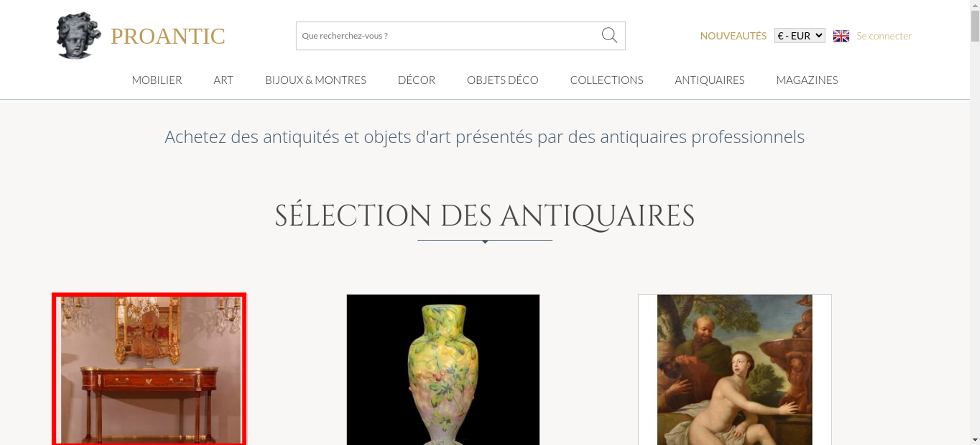
Task: Open the DÉCOR menu
Action: tap(416, 80)
